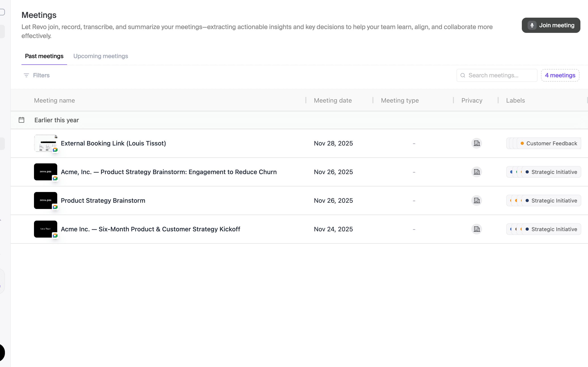Click the search magnifier icon
This screenshot has height=367, width=588.
pyautogui.click(x=463, y=75)
